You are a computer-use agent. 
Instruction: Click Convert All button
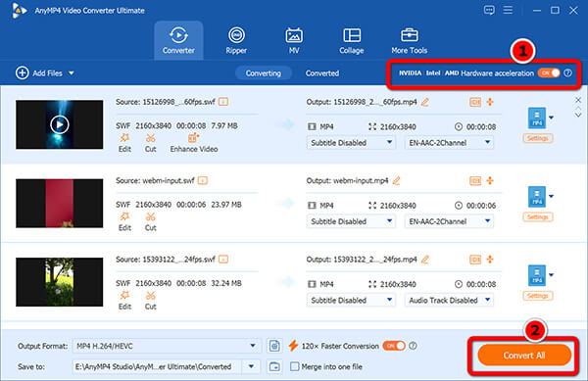point(524,356)
